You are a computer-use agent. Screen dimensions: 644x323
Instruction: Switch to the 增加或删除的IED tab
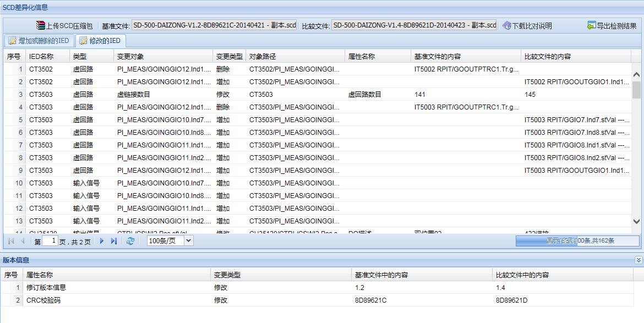(x=39, y=41)
